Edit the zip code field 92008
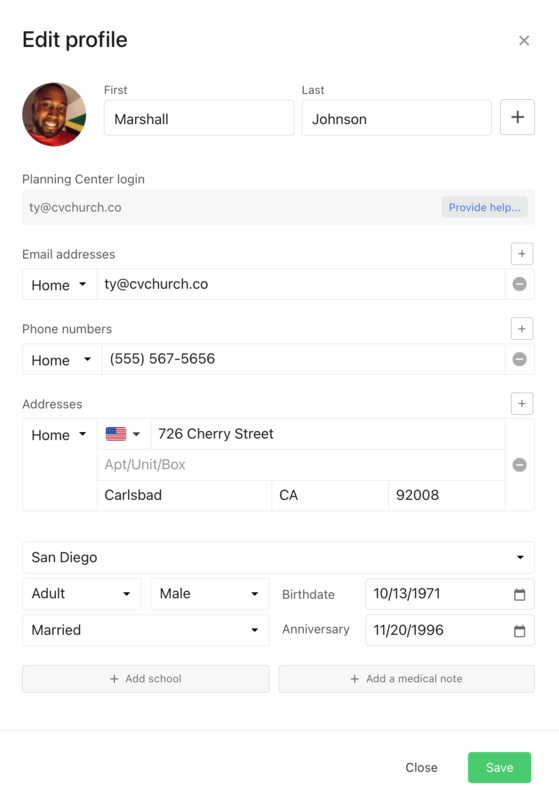This screenshot has height=800, width=559. pos(447,495)
